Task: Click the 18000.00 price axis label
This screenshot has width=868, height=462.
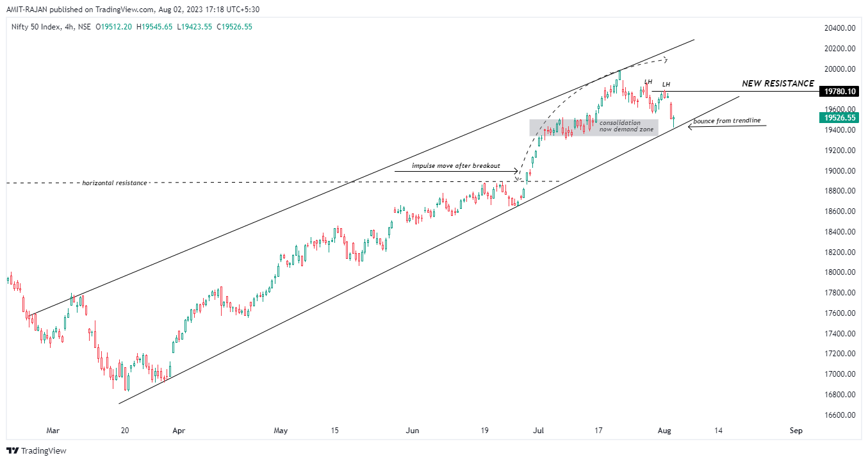Action: pos(840,272)
